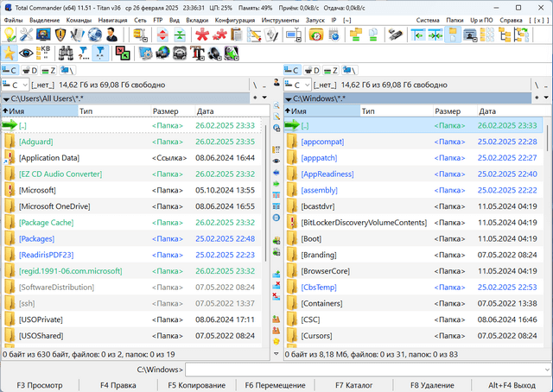Select the [Boot] folder in right panel
Screen dimensions: 553x392
[x=311, y=238]
